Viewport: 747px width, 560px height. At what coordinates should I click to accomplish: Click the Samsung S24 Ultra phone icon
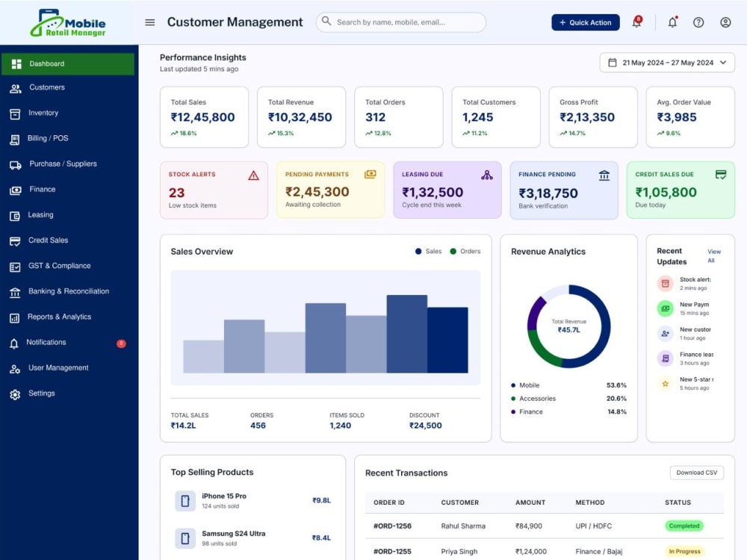click(x=185, y=538)
